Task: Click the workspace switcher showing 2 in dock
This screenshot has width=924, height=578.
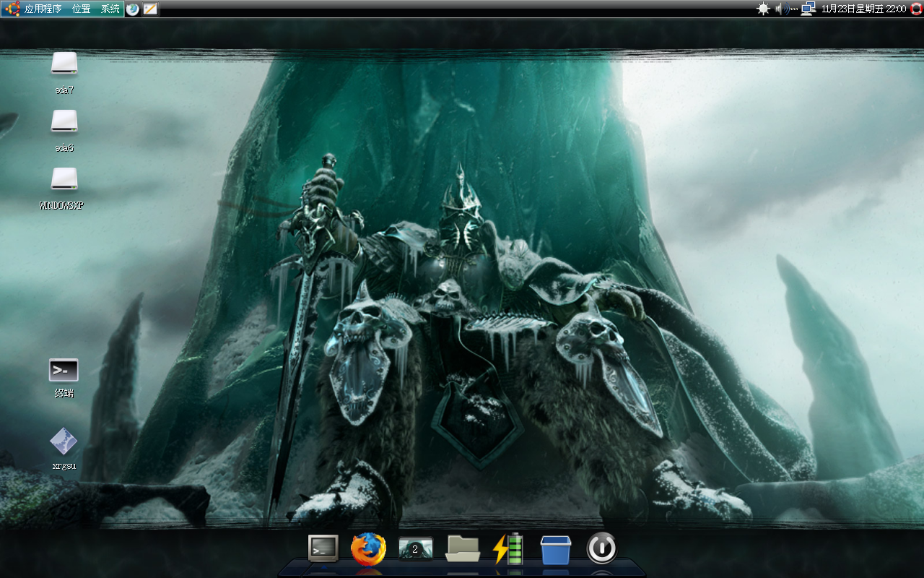Action: click(x=415, y=549)
